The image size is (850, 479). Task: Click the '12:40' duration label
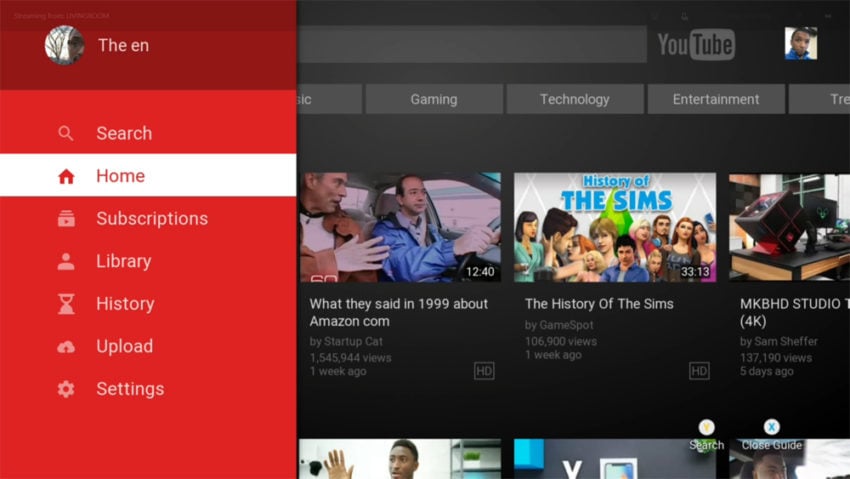pos(480,272)
